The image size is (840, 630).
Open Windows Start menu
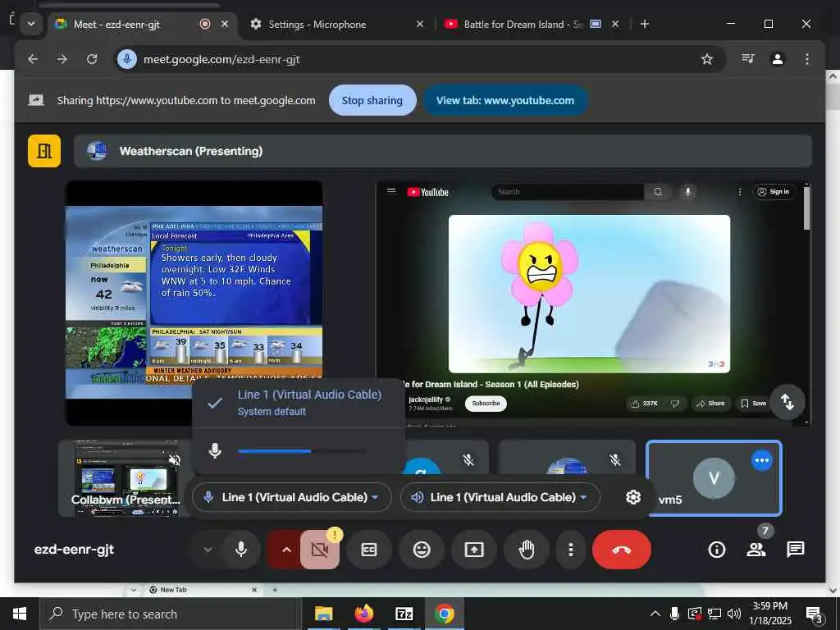pos(20,614)
